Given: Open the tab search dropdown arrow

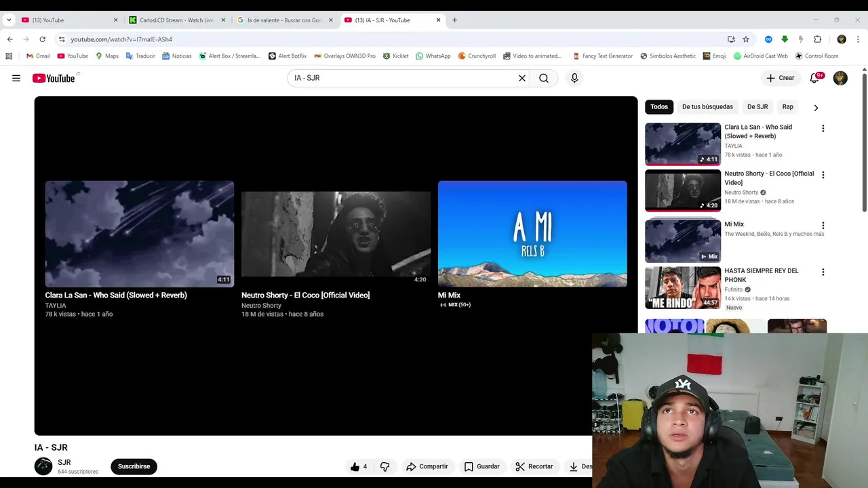Looking at the screenshot, I should (9, 20).
